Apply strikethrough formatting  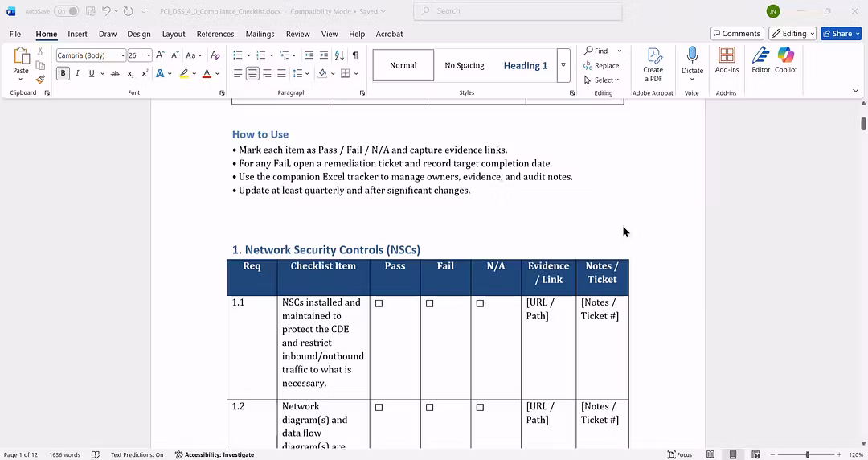point(115,74)
